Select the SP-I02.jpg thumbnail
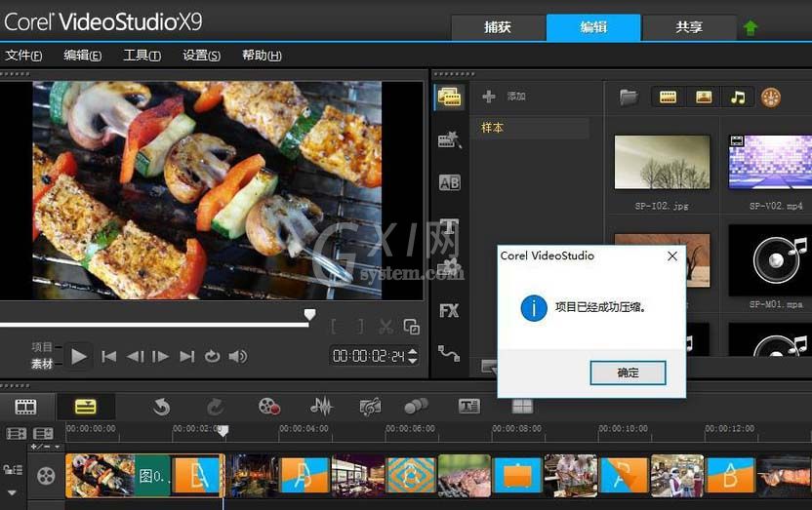 click(662, 163)
